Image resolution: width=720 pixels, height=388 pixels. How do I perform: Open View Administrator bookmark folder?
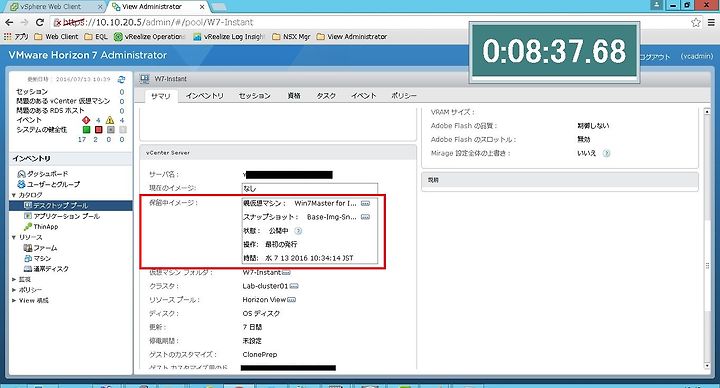(351, 37)
